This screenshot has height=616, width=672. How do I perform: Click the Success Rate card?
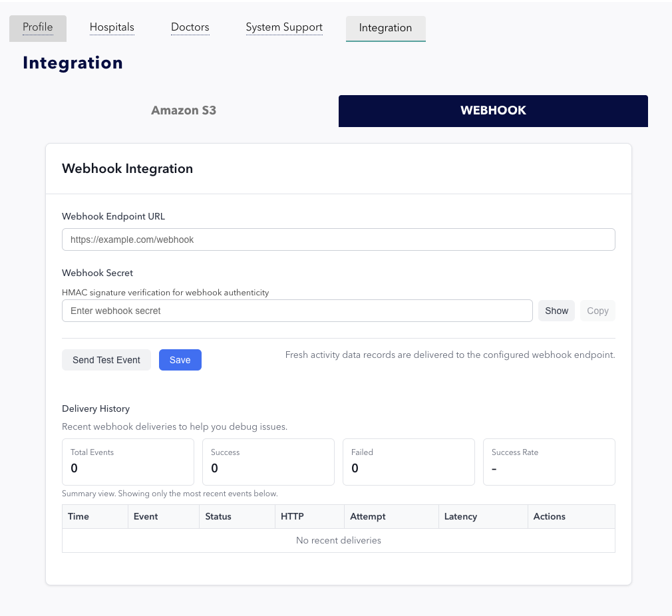(549, 462)
